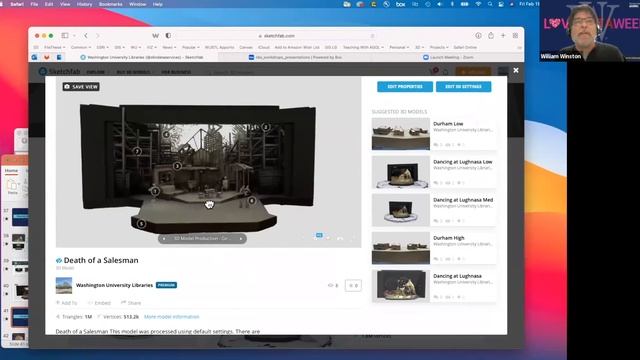640x360 pixels.
Task: Select annotation marker 1 on the model
Action: (155, 191)
